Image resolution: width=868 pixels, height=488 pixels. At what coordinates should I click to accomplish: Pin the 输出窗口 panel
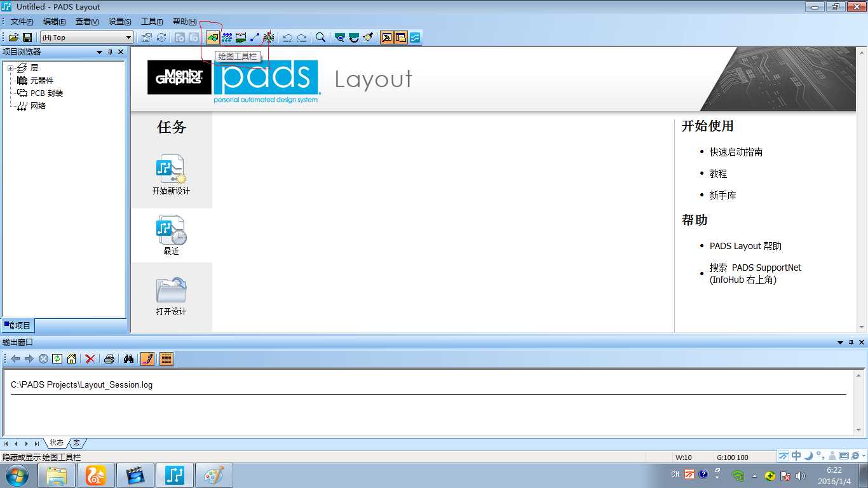pos(851,342)
